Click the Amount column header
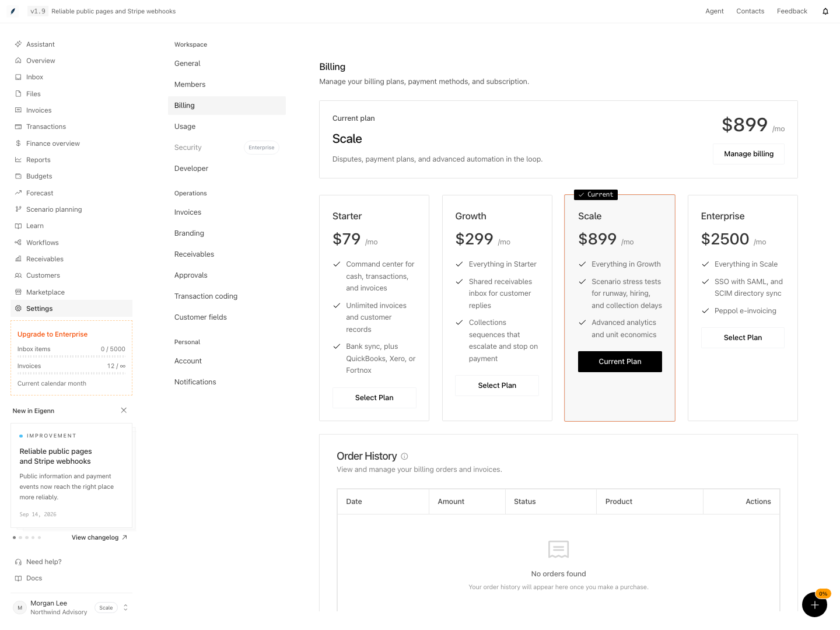Viewport: 840px width, 630px height. (x=467, y=502)
